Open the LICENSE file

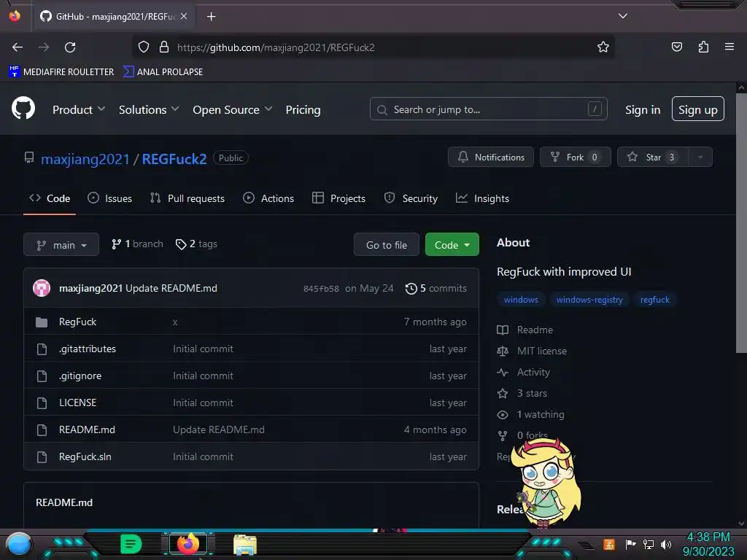tap(77, 402)
